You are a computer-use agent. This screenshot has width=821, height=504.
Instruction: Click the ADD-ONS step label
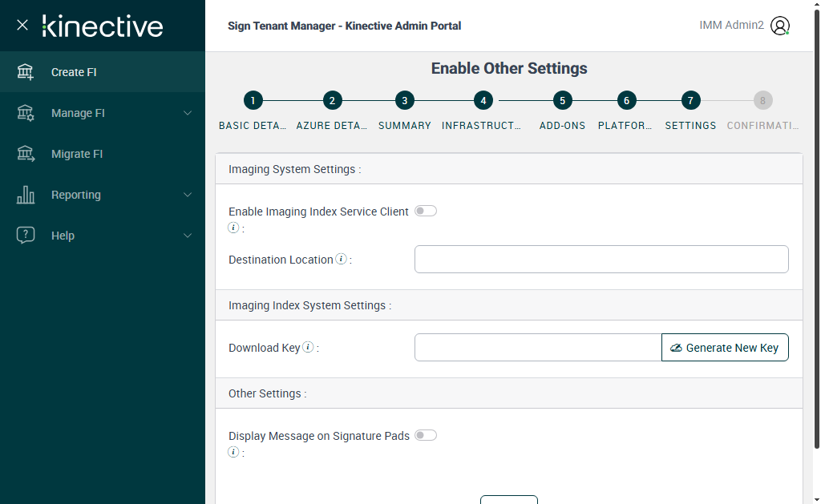[562, 126]
